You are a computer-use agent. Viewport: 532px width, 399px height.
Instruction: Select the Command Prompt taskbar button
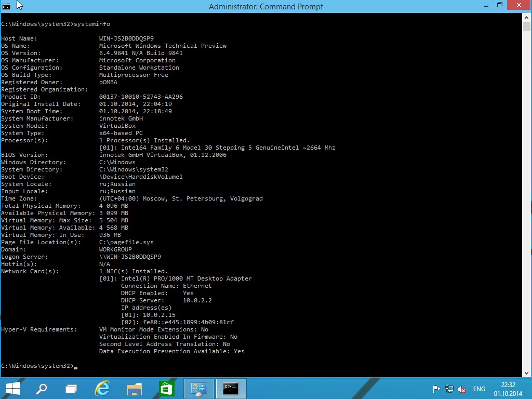231,389
